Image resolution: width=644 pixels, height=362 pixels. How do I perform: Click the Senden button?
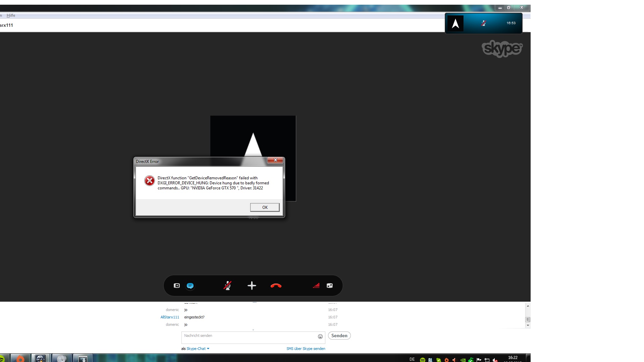tap(339, 336)
